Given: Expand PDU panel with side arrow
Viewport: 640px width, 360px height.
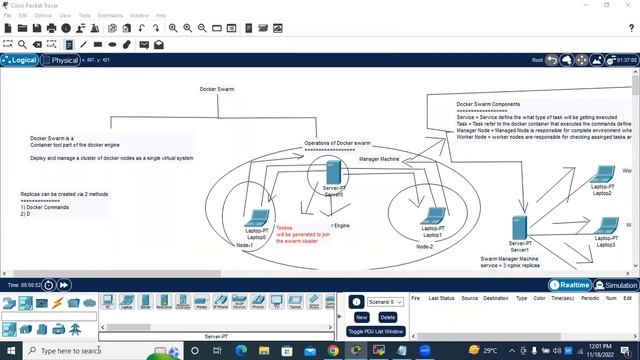Looking at the screenshot, I should (339, 316).
